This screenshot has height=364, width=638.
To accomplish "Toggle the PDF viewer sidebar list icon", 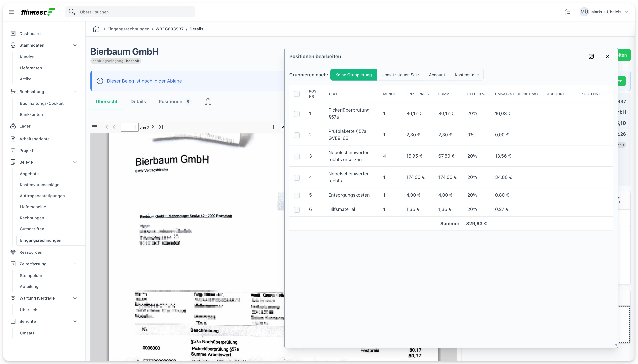I will pos(95,127).
